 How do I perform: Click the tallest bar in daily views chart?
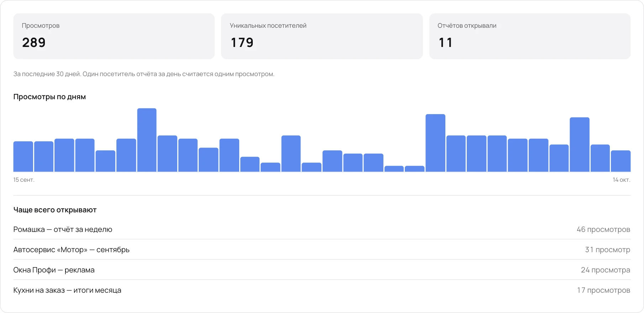coord(147,140)
